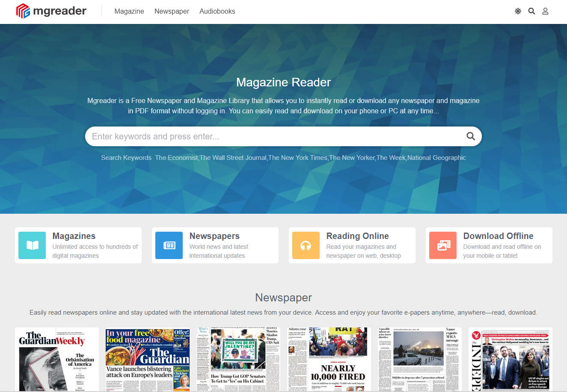
Task: Click the search bar magnifier button
Action: point(471,136)
